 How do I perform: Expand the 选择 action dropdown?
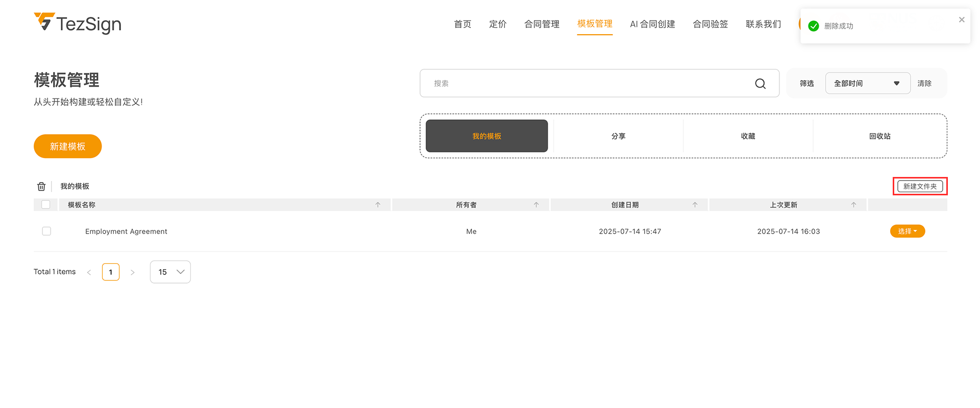[907, 232]
